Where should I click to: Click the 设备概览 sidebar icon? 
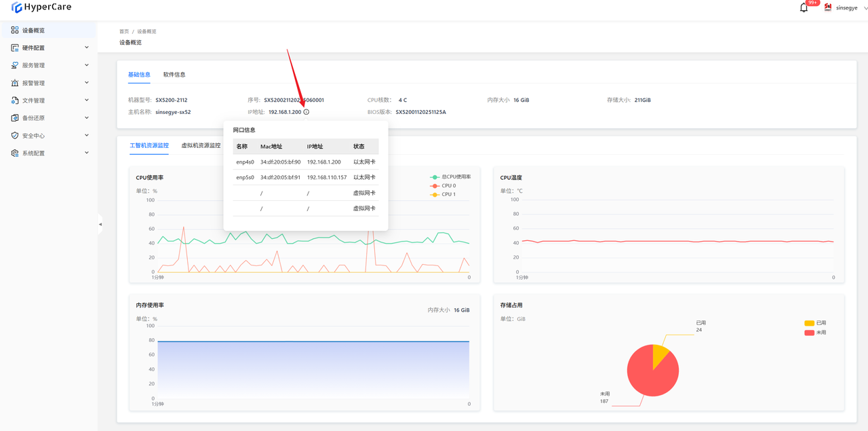tap(15, 31)
